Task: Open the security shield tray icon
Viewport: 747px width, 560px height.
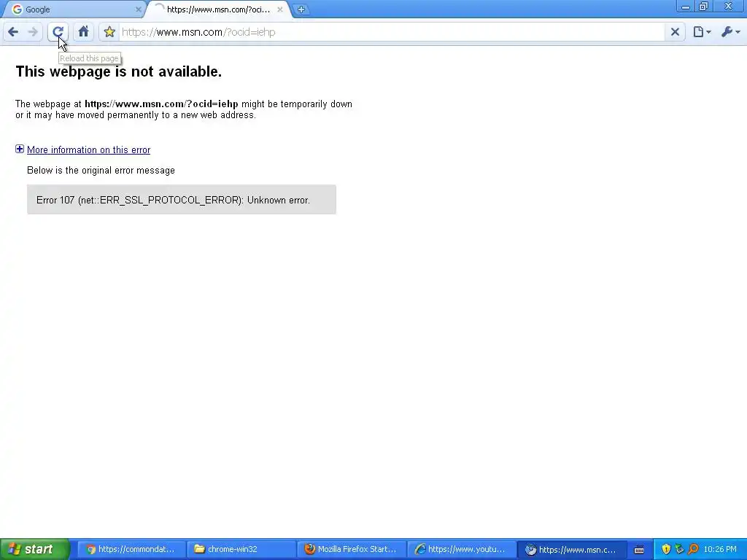Action: (666, 549)
